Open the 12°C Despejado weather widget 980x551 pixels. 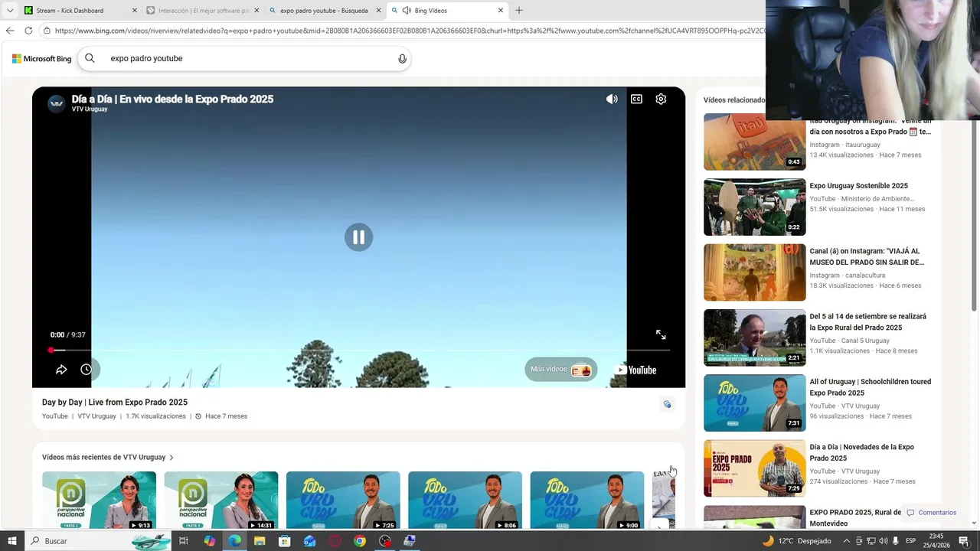click(x=795, y=541)
